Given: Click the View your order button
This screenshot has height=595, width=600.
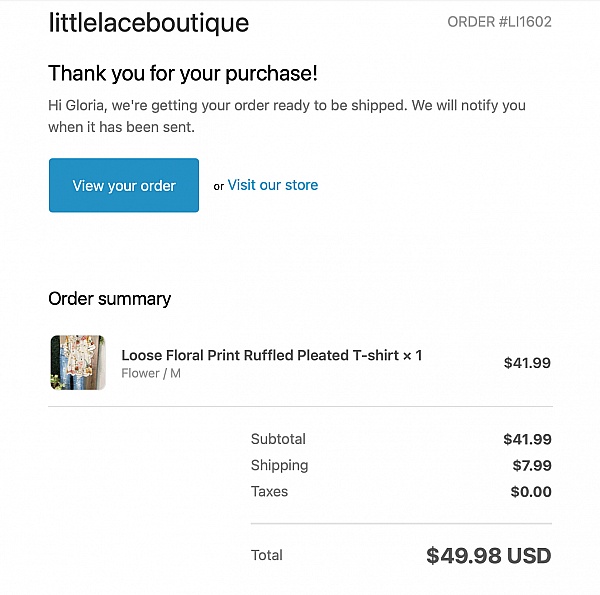Looking at the screenshot, I should click(124, 185).
